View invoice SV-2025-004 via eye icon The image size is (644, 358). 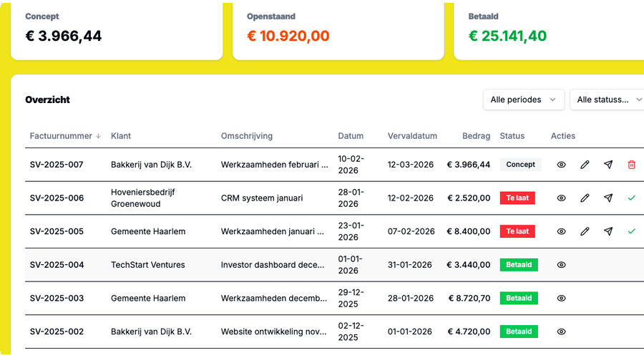(x=562, y=265)
